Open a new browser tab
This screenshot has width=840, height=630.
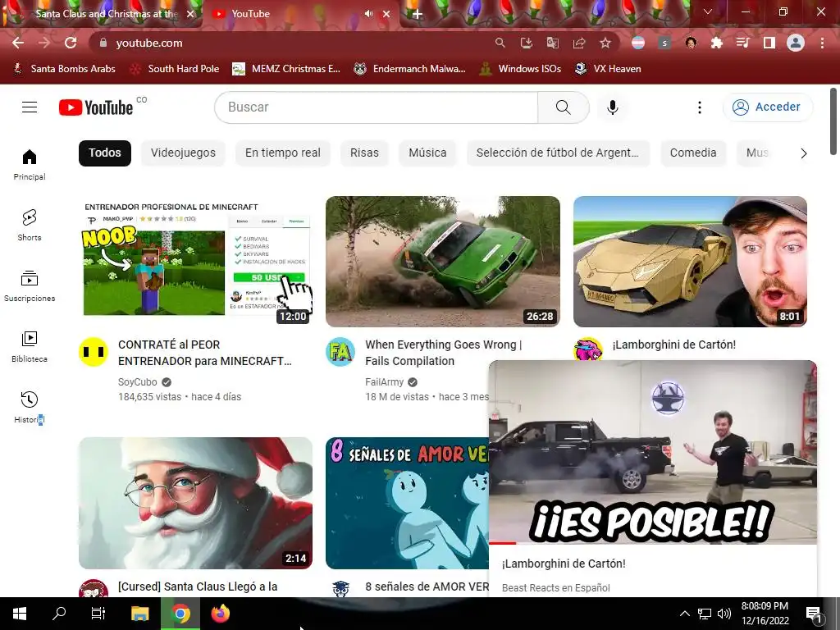click(x=418, y=15)
